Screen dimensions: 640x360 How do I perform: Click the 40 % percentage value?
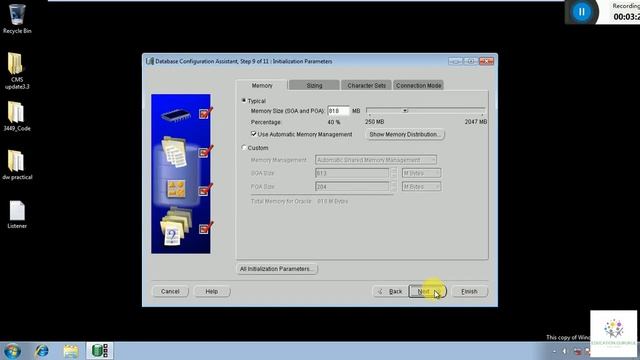[x=333, y=122]
